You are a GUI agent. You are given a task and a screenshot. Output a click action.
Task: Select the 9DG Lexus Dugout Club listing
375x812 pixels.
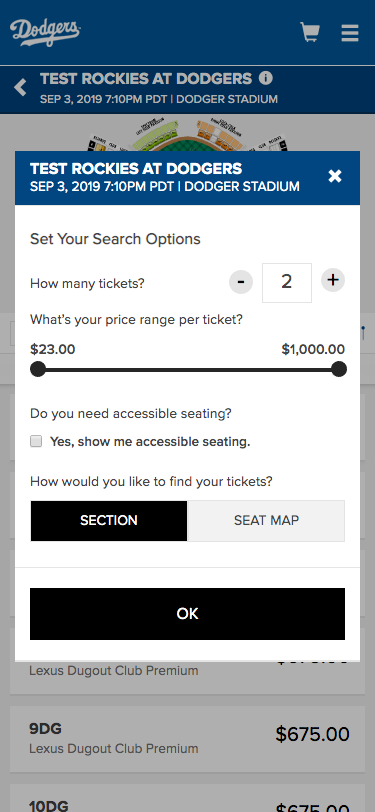[188, 739]
